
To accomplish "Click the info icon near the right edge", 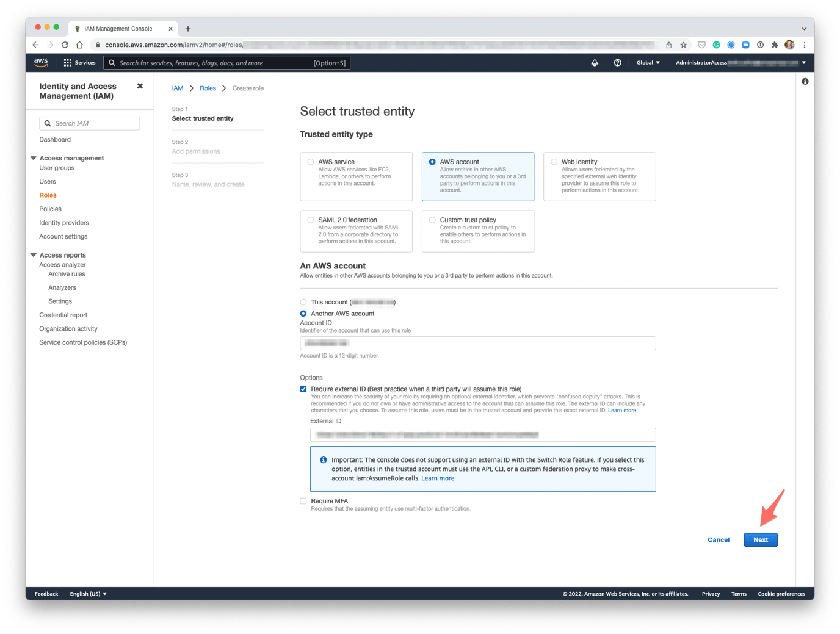I will coord(805,81).
